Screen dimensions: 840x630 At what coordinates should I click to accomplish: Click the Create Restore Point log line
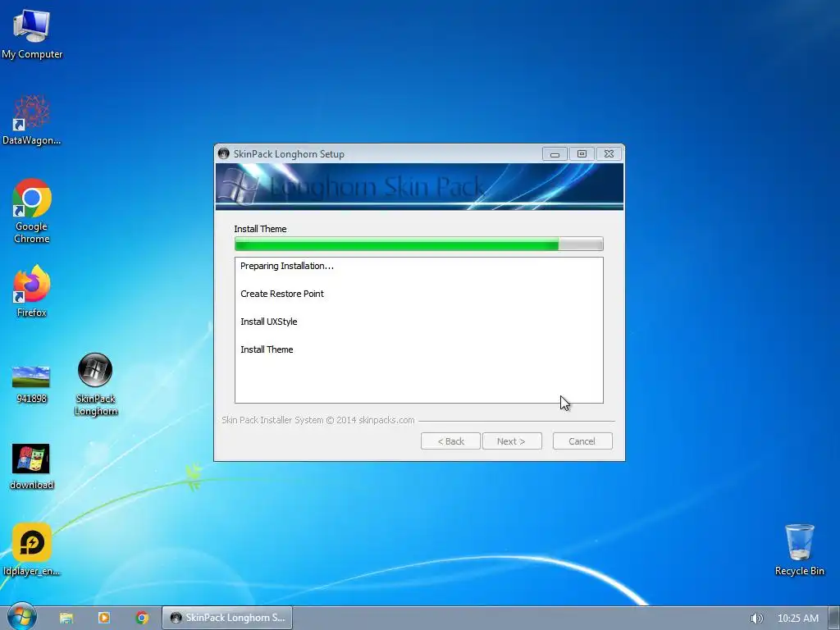coord(282,294)
